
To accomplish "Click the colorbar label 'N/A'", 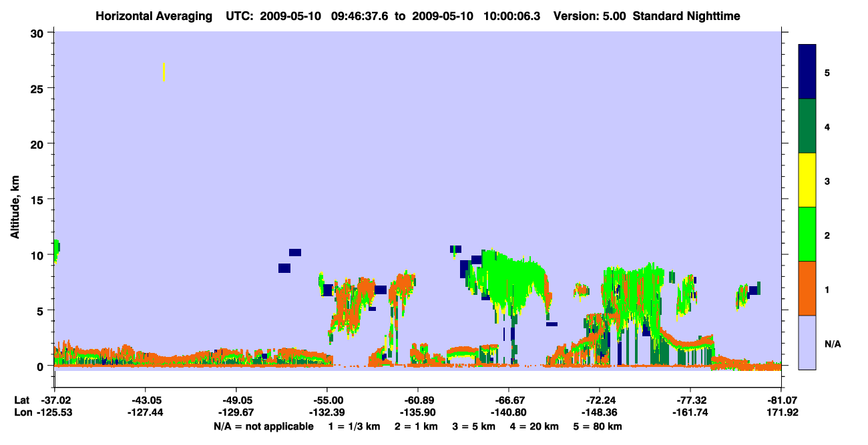I will tap(833, 344).
